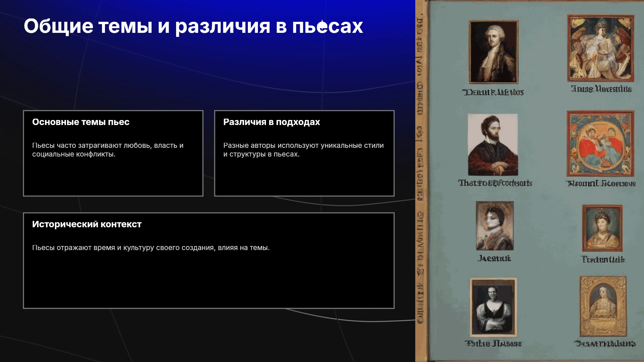This screenshot has height=362, width=644.
Task: Select the 'Исторический контекст' heading
Action: click(87, 224)
